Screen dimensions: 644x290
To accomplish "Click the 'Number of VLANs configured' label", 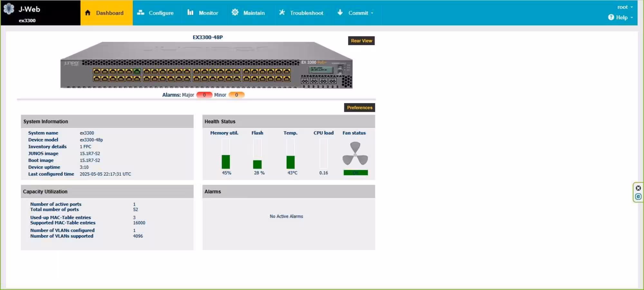I will 62,230.
